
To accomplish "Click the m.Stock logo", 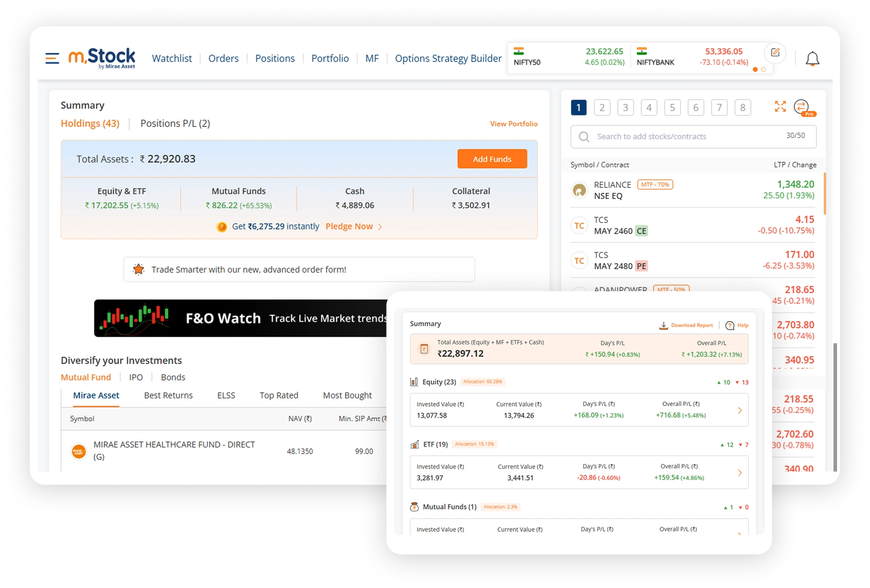I will [102, 58].
